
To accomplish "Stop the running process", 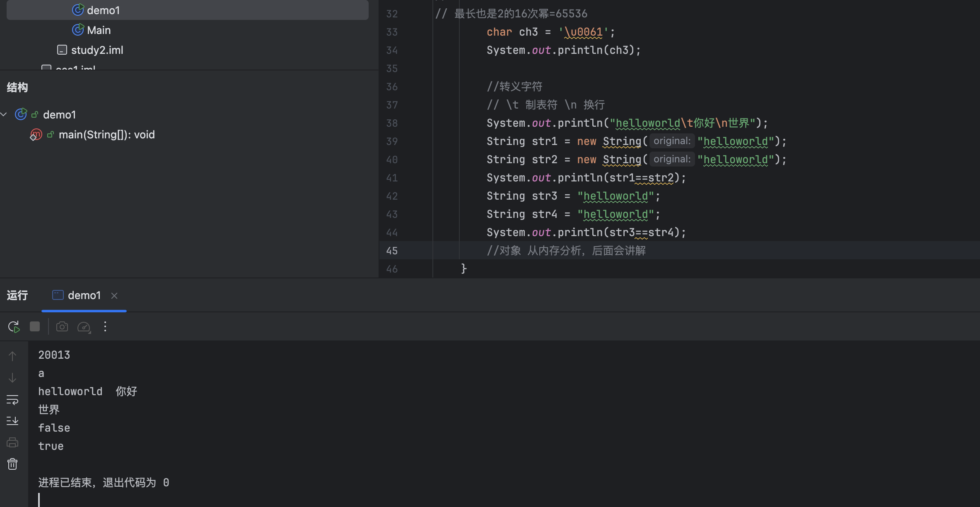I will 35,327.
